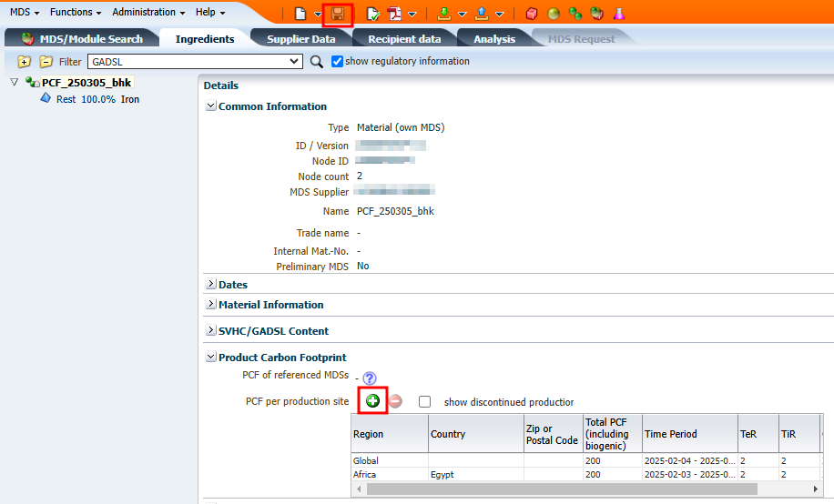834x504 pixels.
Task: Select the Ingredients tab
Action: pyautogui.click(x=205, y=39)
